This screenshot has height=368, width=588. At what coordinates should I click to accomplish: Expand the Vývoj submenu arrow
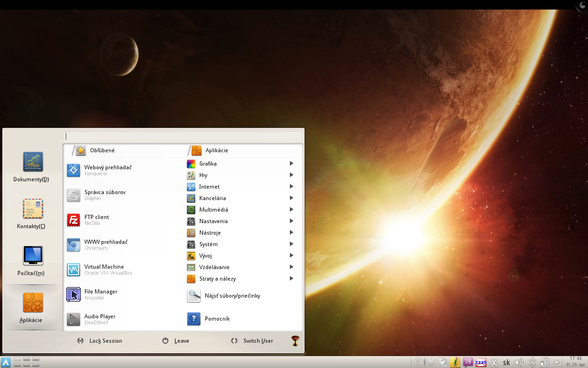tap(292, 255)
